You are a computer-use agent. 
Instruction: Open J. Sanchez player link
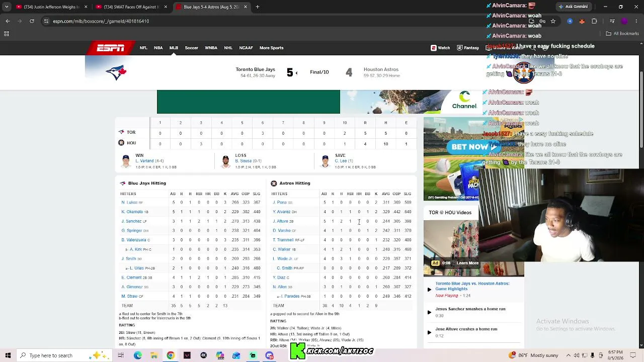pos(131,221)
